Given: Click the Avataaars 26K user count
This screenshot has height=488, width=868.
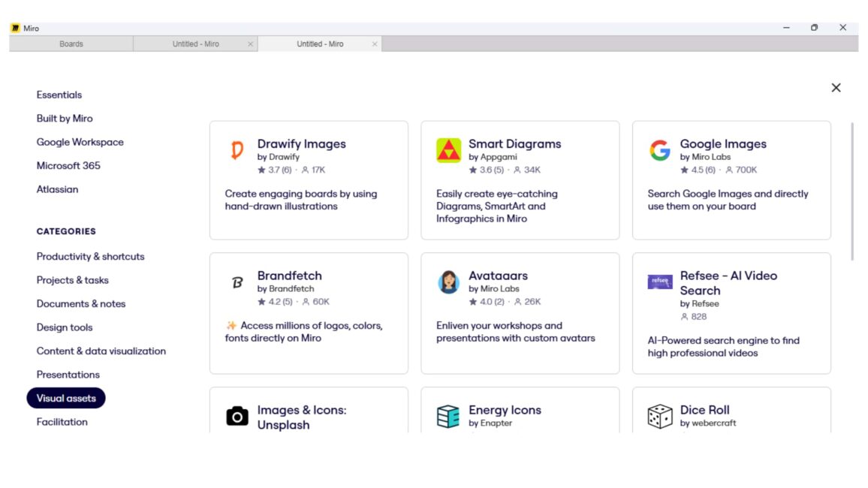Looking at the screenshot, I should tap(527, 302).
